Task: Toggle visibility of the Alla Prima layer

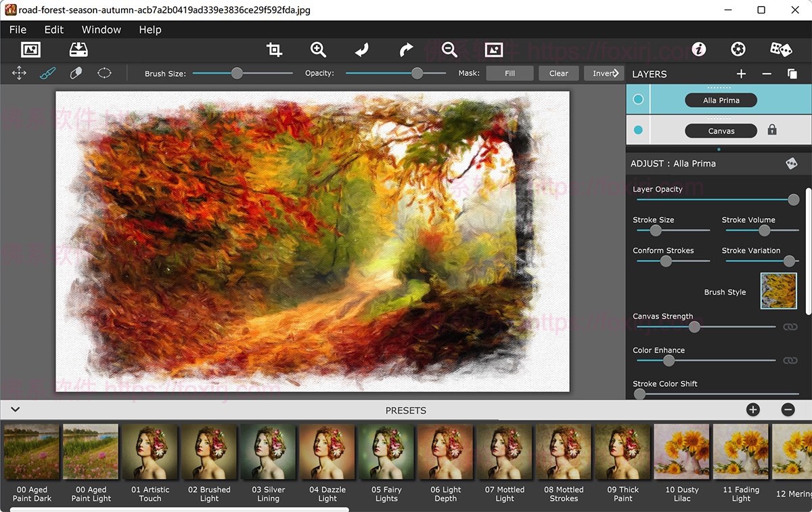Action: (x=637, y=100)
